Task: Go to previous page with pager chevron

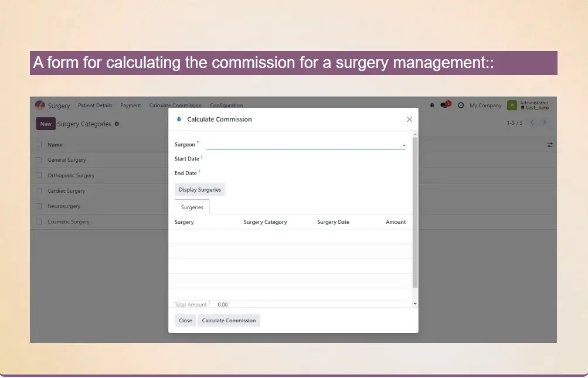Action: click(x=532, y=123)
